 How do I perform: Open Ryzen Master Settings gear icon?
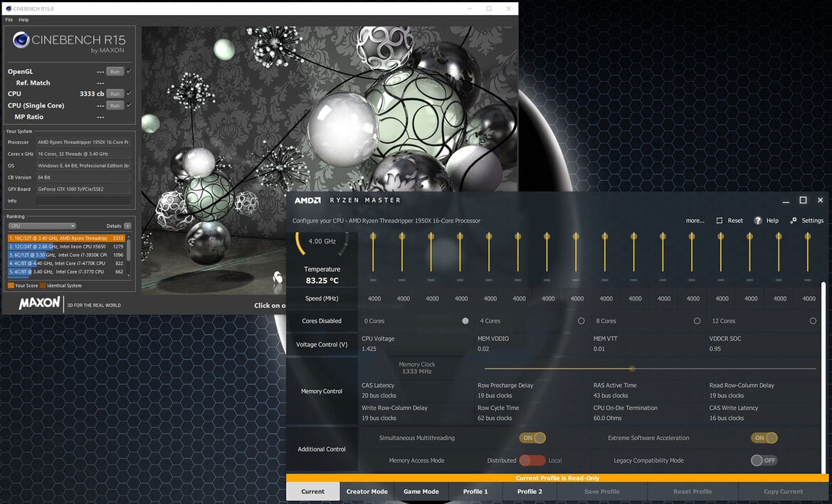pos(794,220)
